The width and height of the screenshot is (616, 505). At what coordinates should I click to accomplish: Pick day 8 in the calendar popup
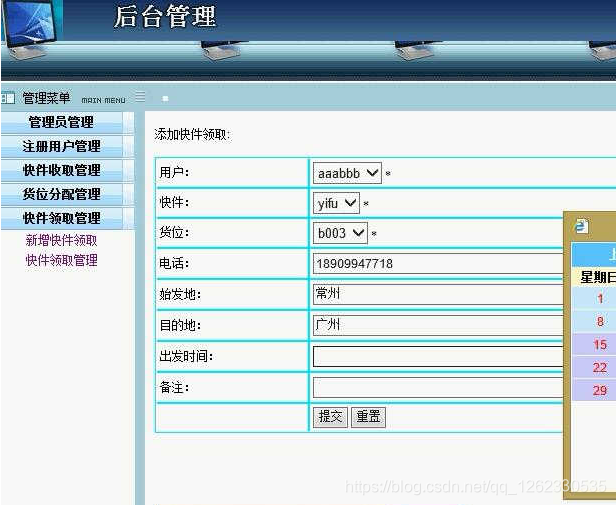coord(600,321)
